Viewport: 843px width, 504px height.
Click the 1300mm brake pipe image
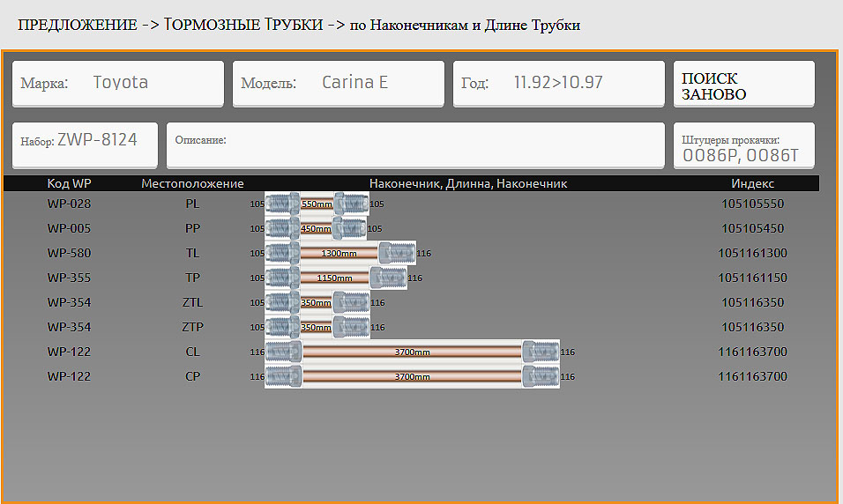339,254
